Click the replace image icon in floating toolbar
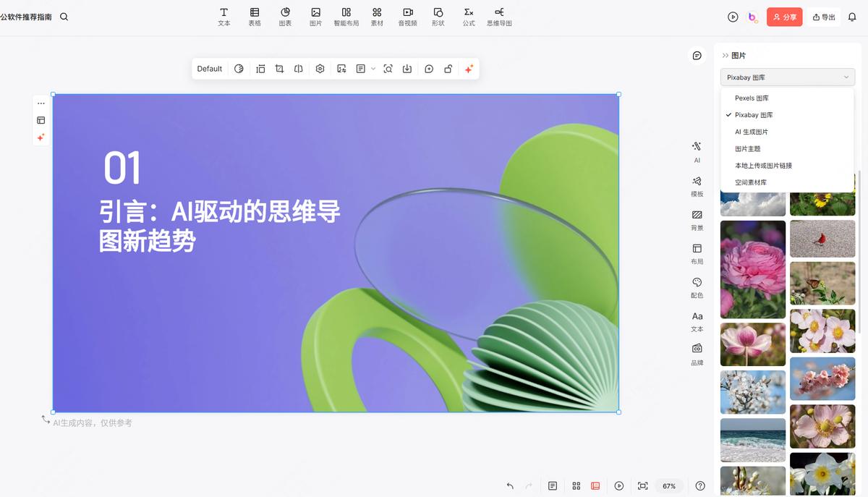 (341, 69)
